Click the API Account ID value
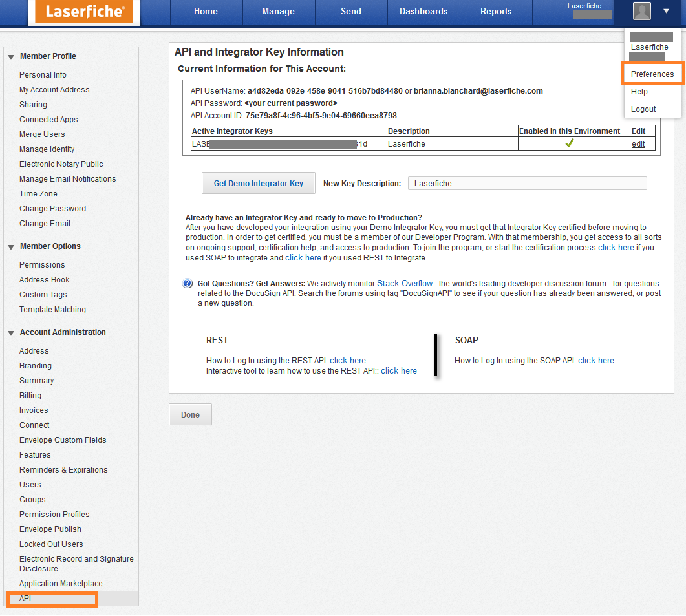686x616 pixels. click(x=321, y=116)
